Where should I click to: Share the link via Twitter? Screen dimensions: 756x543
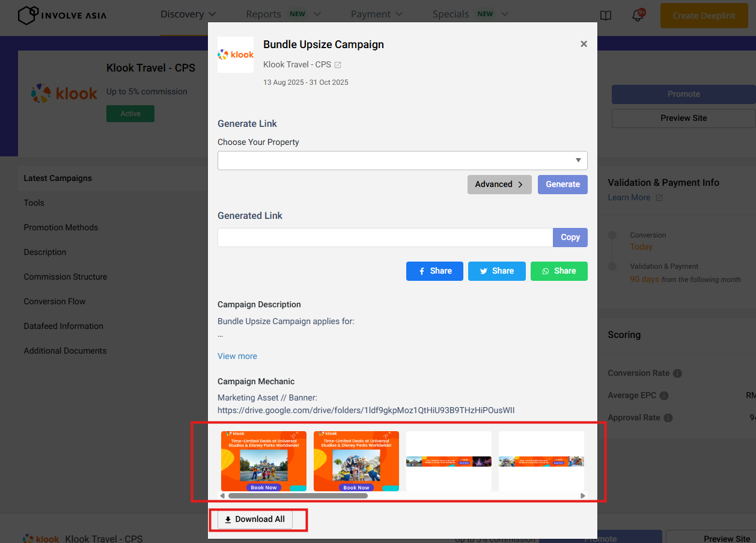[x=497, y=271]
